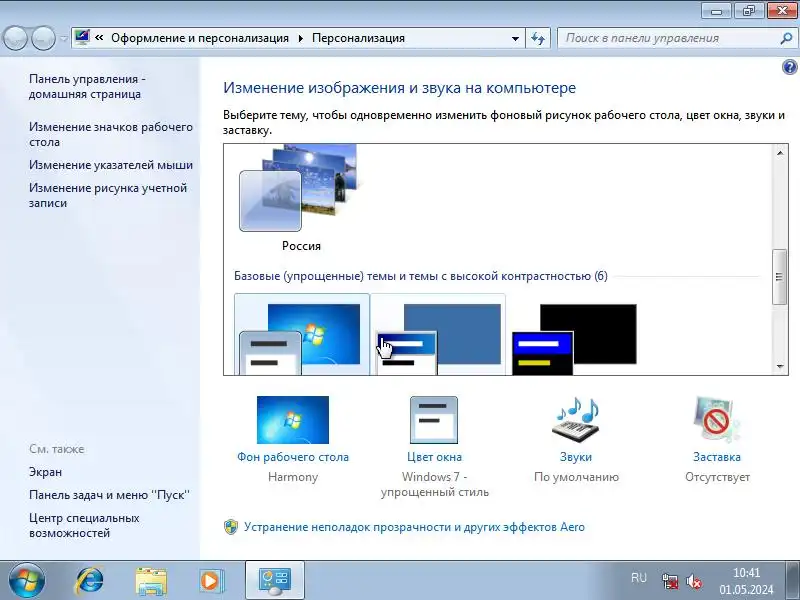Click the theme list scrollbar thumb
This screenshot has width=800, height=600.
[779, 277]
